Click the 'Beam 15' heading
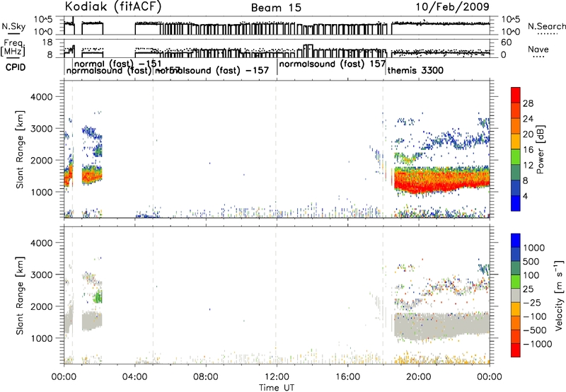This screenshot has width=566, height=392. 276,8
